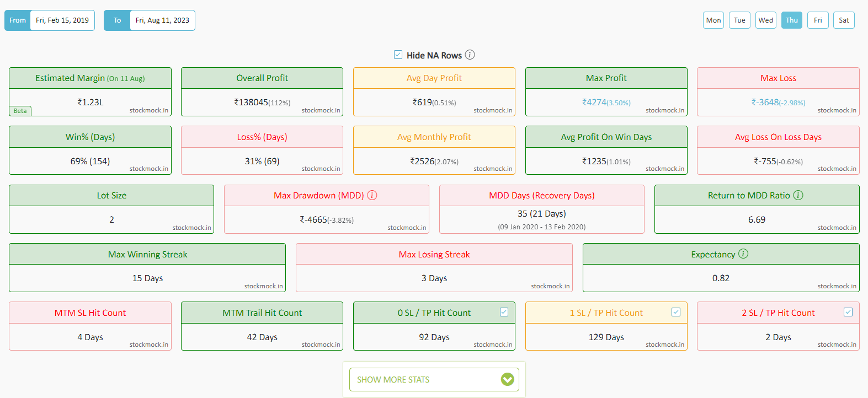Expand SHOW MORE STATS section
The width and height of the screenshot is (868, 398).
click(x=434, y=379)
